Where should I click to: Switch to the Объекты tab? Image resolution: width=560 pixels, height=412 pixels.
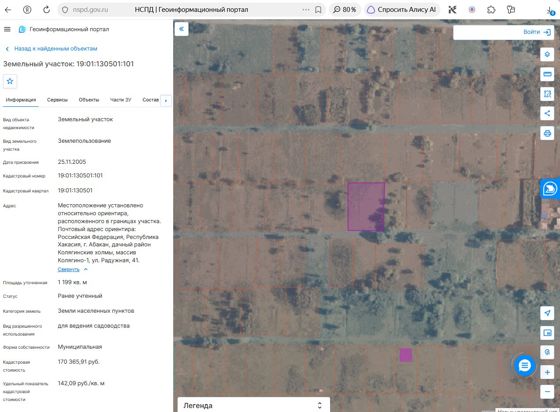tap(89, 100)
